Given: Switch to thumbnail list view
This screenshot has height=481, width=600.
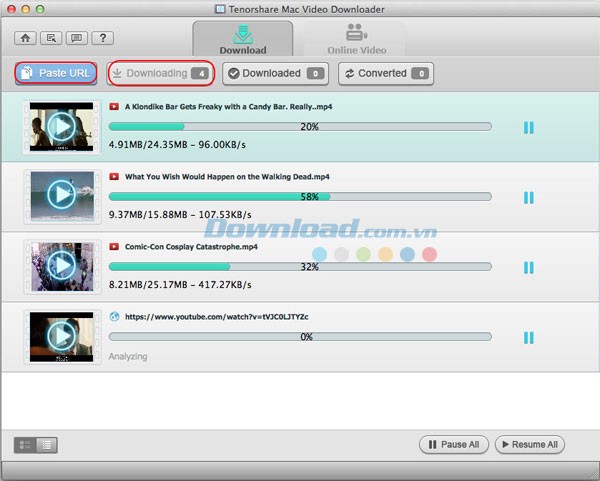Looking at the screenshot, I should click(25, 445).
